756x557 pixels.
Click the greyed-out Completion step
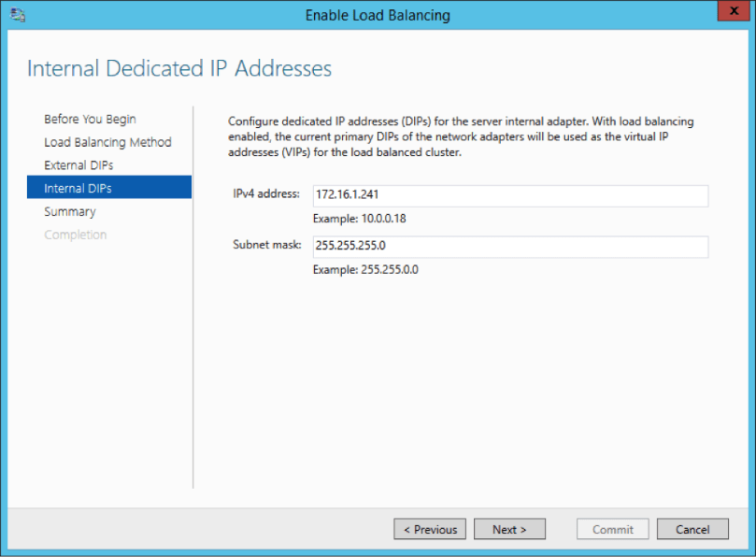click(75, 235)
